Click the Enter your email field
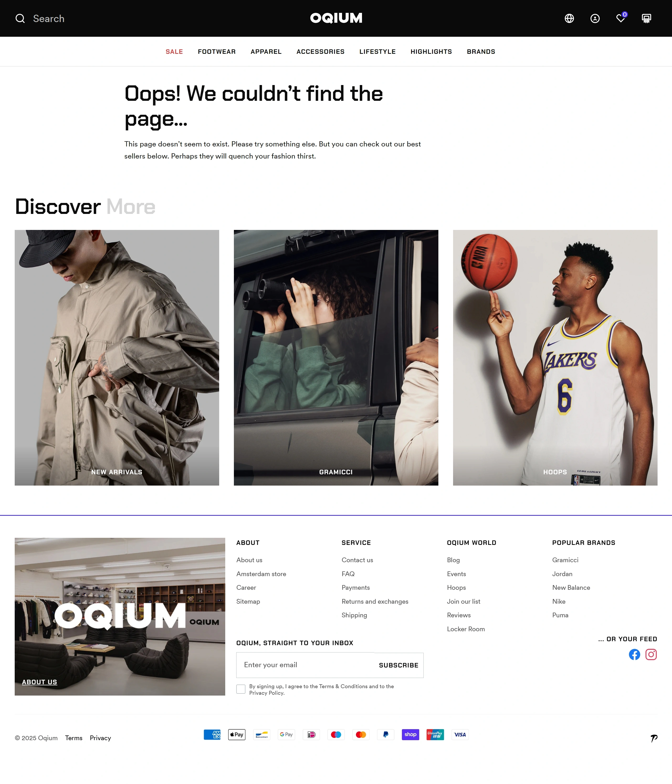 tap(305, 665)
